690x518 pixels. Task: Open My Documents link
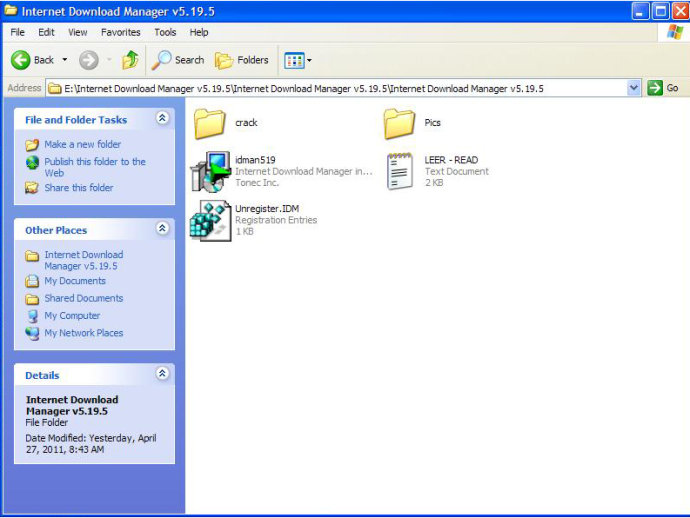[75, 281]
